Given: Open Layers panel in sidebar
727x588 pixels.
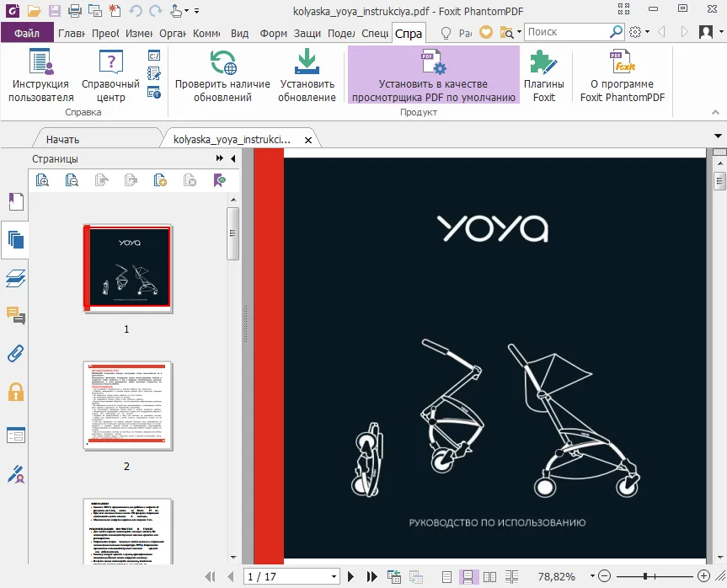Looking at the screenshot, I should coord(16,278).
